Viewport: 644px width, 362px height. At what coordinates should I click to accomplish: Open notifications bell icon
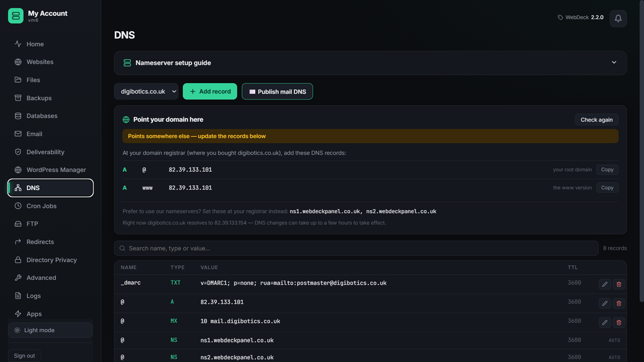click(618, 19)
